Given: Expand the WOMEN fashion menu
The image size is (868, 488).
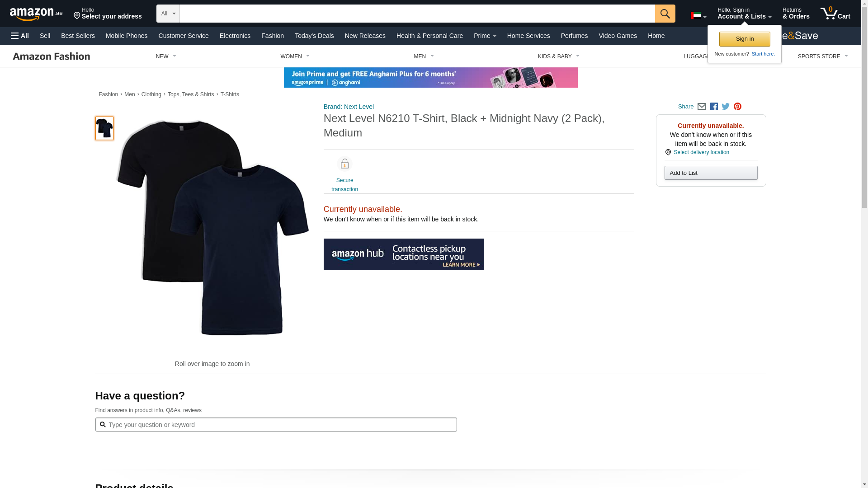Looking at the screenshot, I should [x=295, y=56].
